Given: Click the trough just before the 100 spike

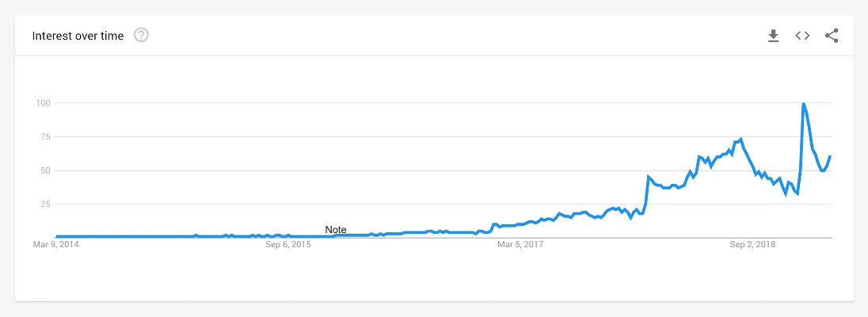Looking at the screenshot, I should (x=798, y=193).
